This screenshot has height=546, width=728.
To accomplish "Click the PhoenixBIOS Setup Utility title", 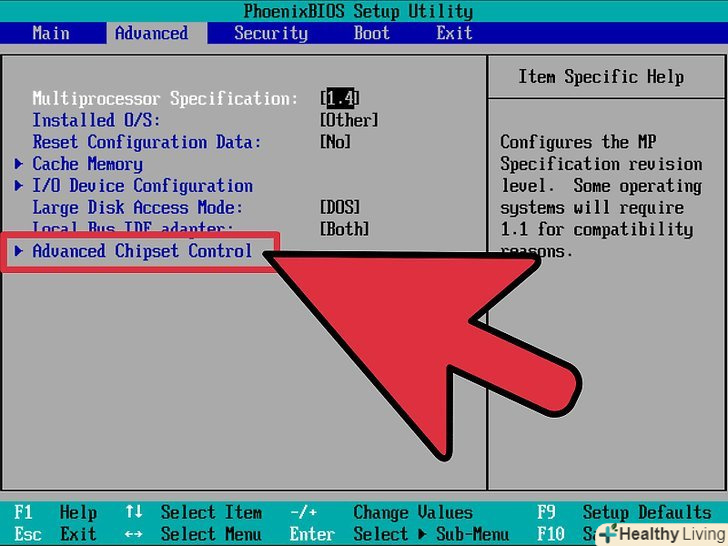I will coord(358,11).
